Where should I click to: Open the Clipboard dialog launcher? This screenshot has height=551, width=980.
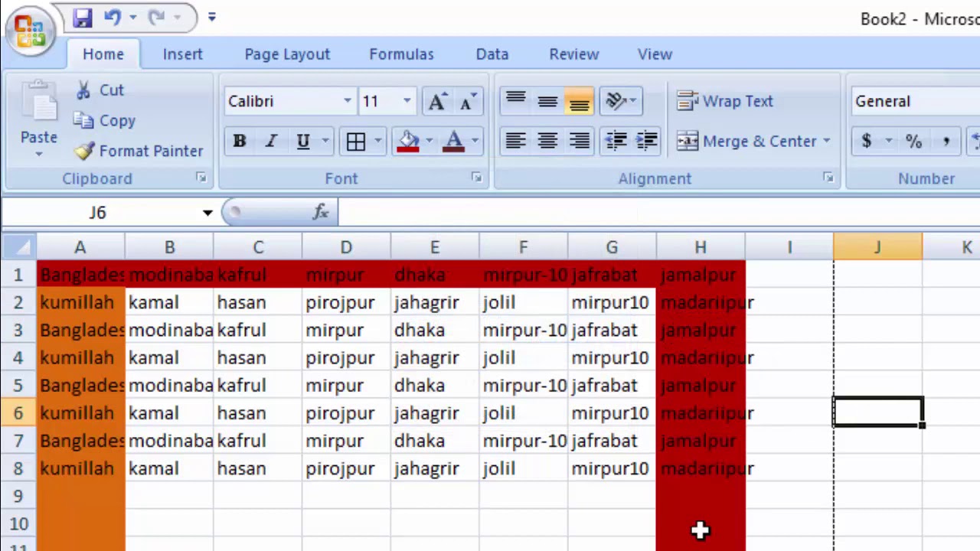click(x=201, y=178)
